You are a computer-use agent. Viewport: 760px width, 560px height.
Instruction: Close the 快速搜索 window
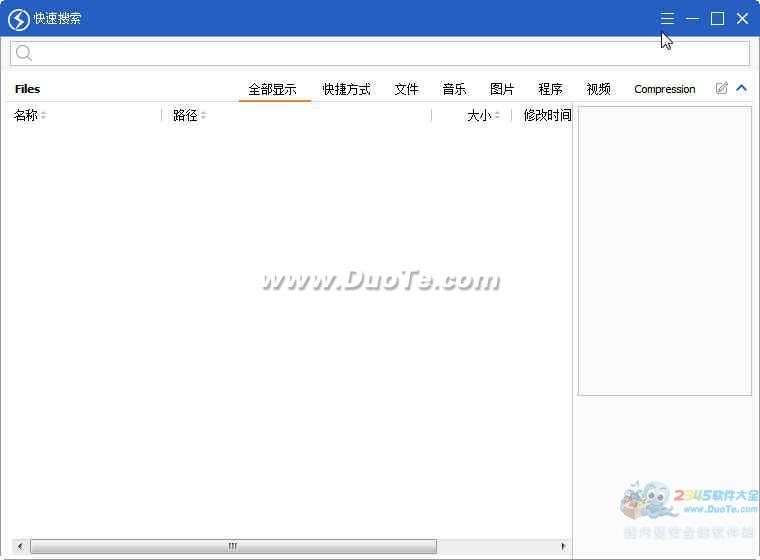point(742,18)
